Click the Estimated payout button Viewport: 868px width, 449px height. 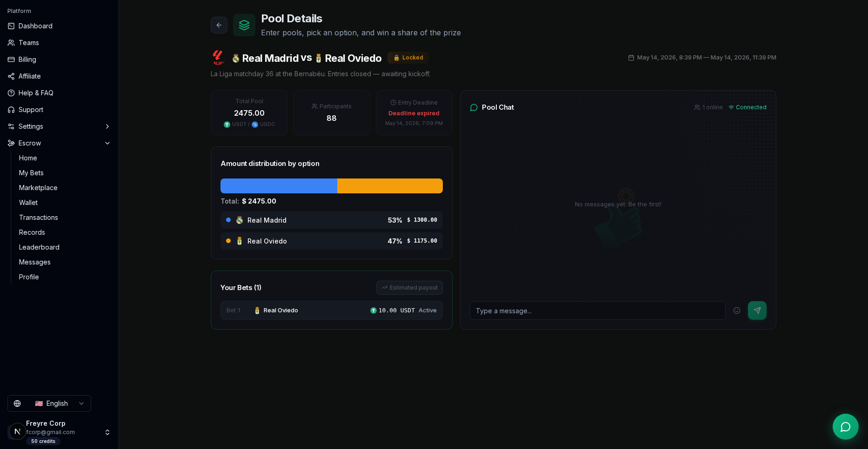[x=409, y=288]
